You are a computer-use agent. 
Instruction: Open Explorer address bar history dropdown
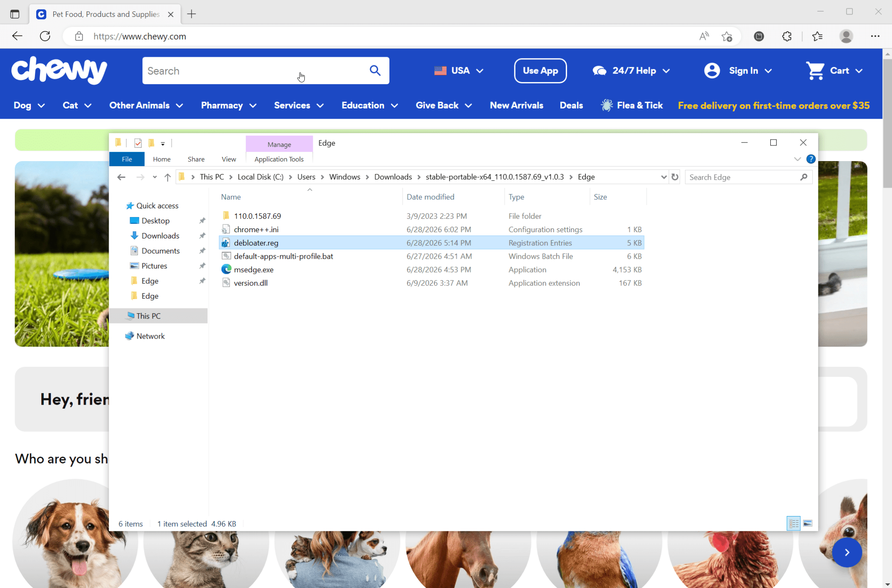click(x=663, y=177)
